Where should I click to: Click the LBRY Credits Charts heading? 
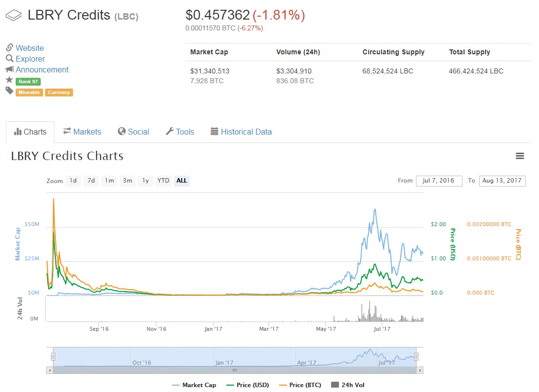point(68,156)
